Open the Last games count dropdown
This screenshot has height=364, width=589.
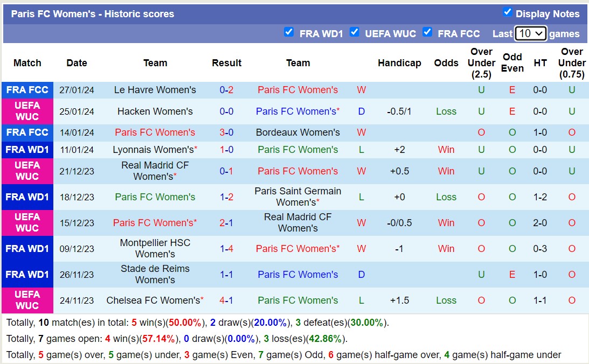[x=530, y=33]
